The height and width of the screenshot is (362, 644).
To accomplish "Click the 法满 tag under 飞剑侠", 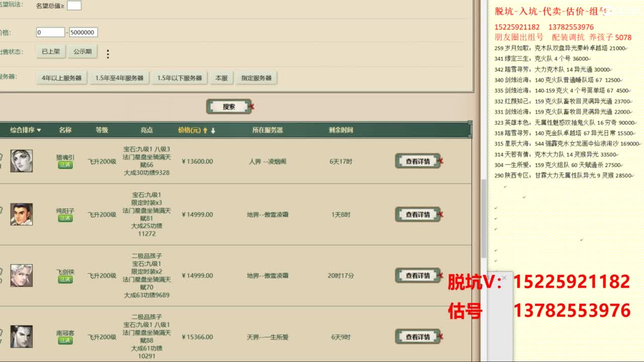I will 65,280.
